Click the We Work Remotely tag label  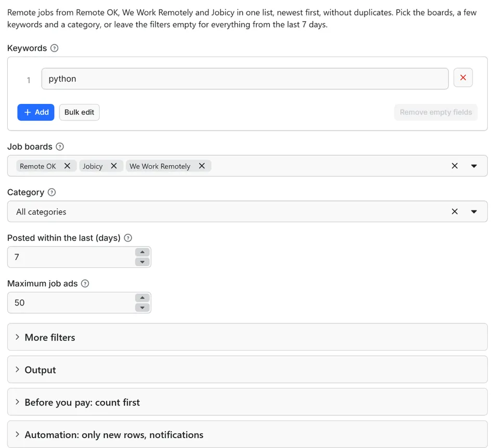pos(160,166)
